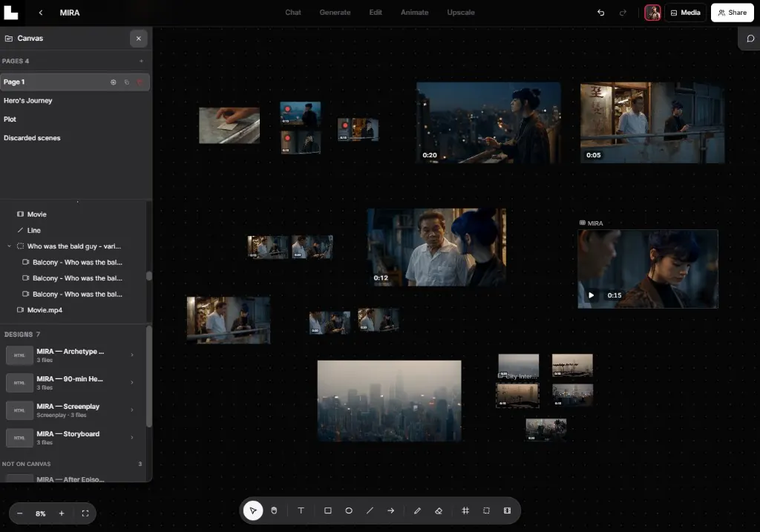Play the MIRA 0:15 video
760x532 pixels.
coord(591,295)
